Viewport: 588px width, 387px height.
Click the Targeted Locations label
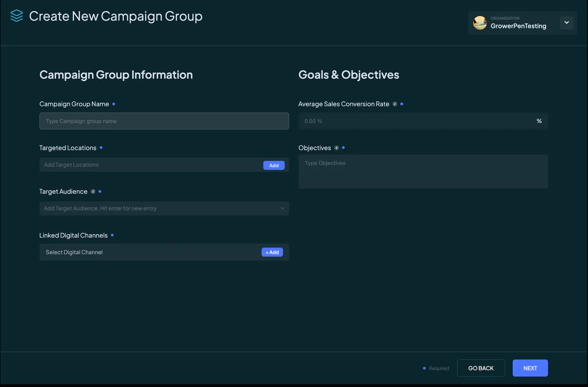pos(68,148)
